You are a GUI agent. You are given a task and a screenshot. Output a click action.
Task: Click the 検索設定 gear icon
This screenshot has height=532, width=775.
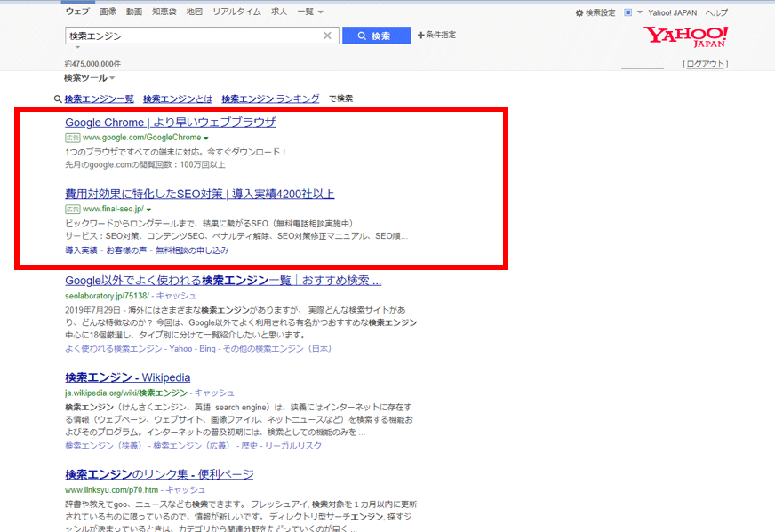click(579, 13)
